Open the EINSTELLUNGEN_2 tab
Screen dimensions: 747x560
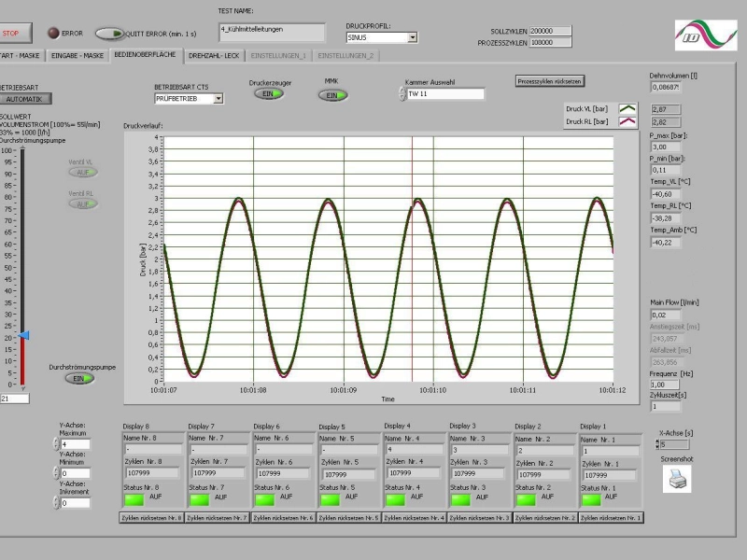click(345, 56)
